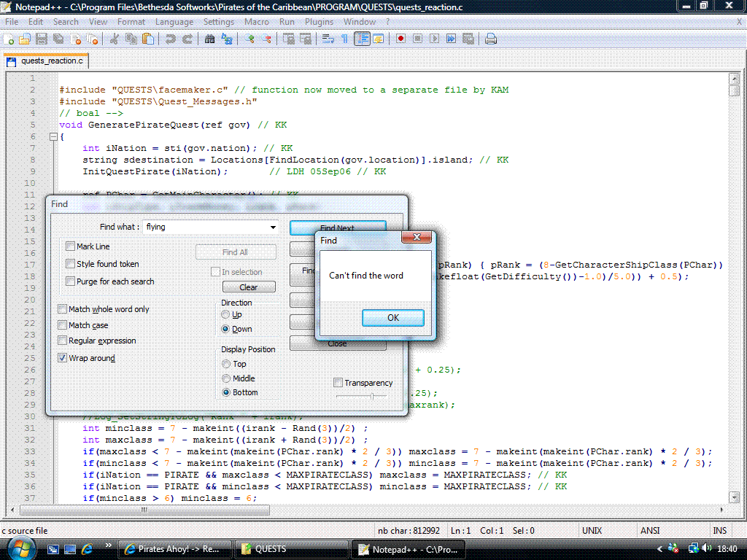The image size is (747, 560).
Task: Zoom out using the magnifier minus icon
Action: [x=267, y=39]
